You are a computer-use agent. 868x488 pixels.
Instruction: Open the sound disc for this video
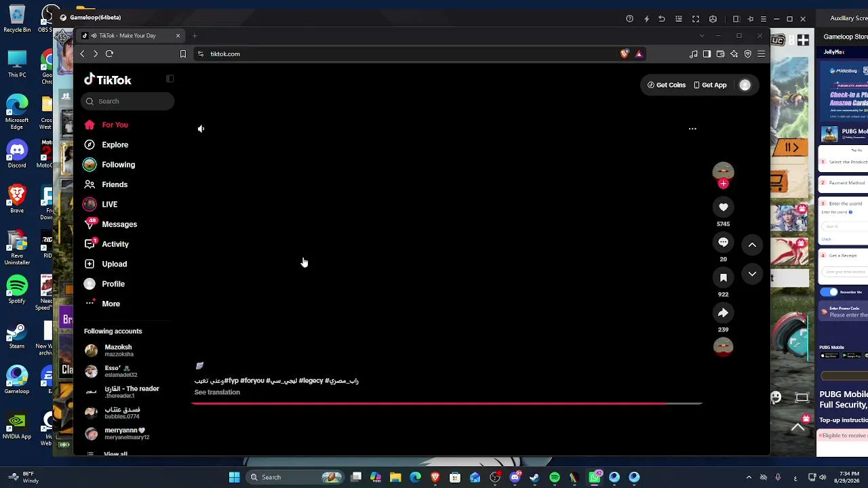click(x=723, y=347)
